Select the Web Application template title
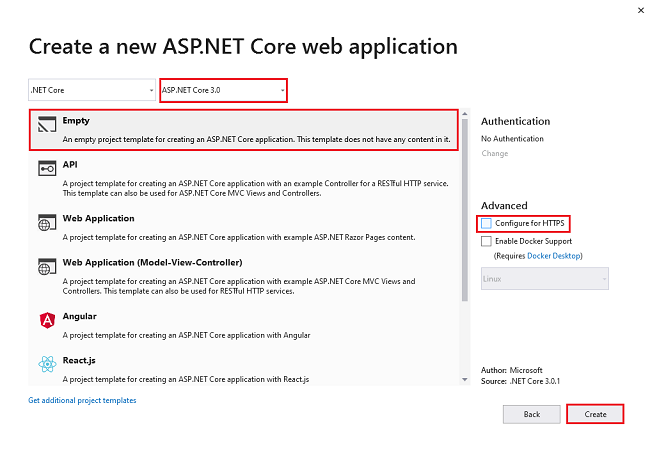650x451 pixels. 98,218
